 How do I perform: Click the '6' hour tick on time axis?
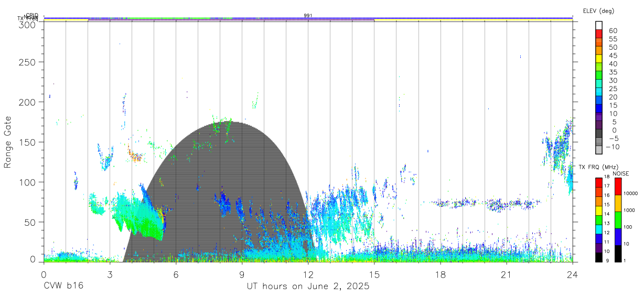tap(176, 274)
